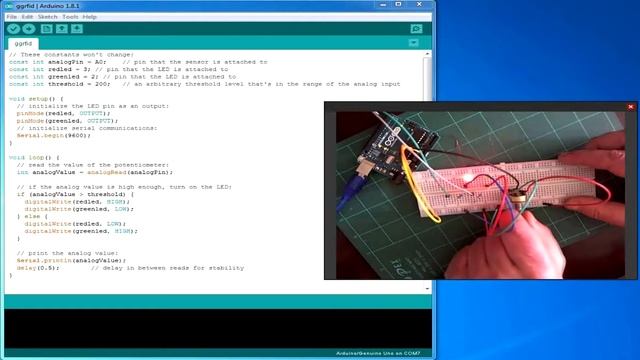Close the video overlay window

pyautogui.click(x=631, y=107)
